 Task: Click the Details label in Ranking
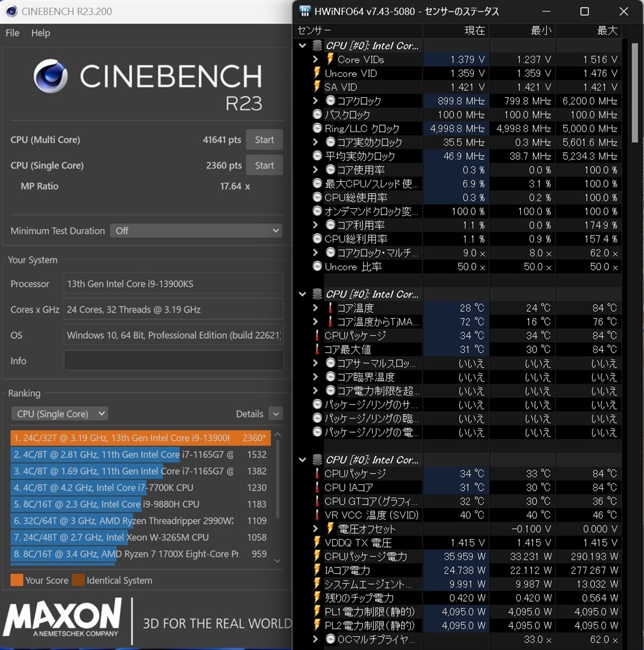point(250,414)
